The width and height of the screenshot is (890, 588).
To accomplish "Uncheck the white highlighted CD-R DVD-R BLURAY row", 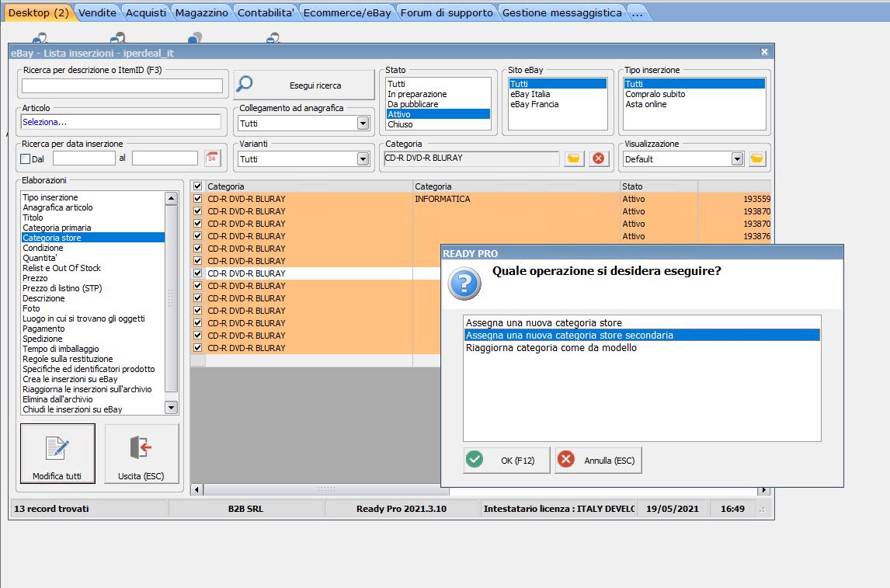I will (x=197, y=273).
